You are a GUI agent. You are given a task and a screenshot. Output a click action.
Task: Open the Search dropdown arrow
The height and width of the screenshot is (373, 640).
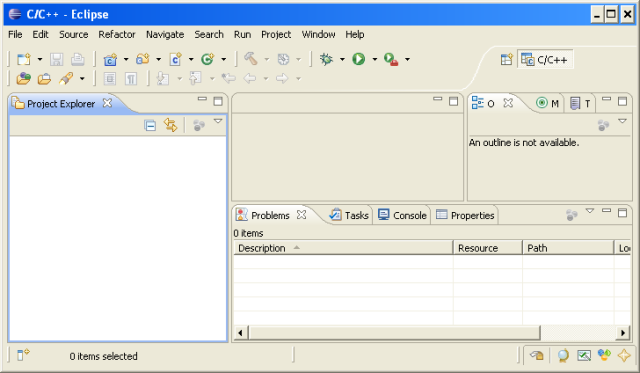click(82, 79)
